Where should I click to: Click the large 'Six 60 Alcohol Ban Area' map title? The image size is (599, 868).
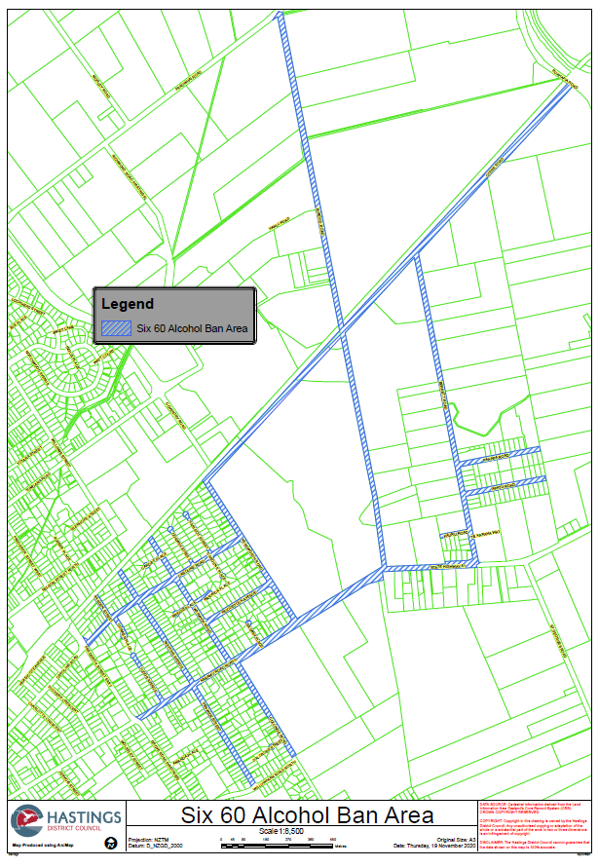pos(308,814)
